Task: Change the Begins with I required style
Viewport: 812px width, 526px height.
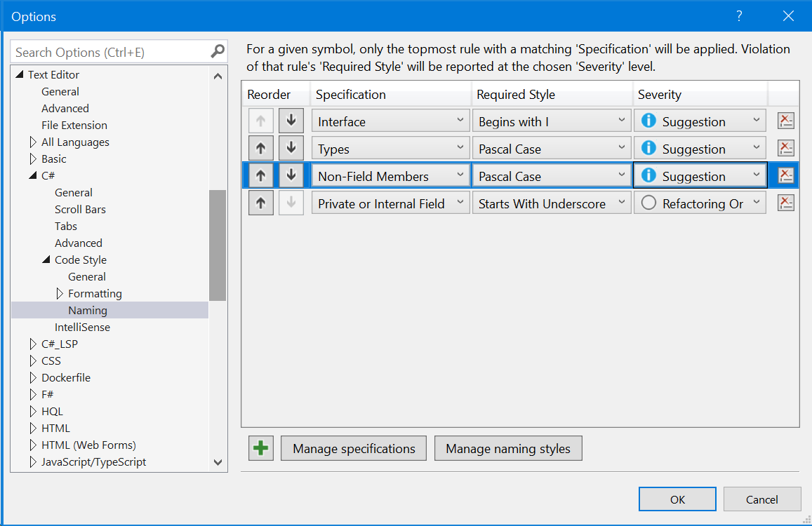Action: [552, 121]
